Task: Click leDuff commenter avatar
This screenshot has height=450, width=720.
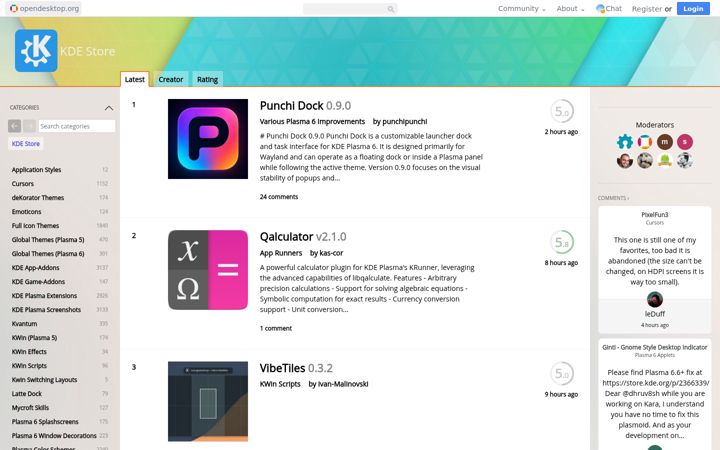Action: (655, 299)
